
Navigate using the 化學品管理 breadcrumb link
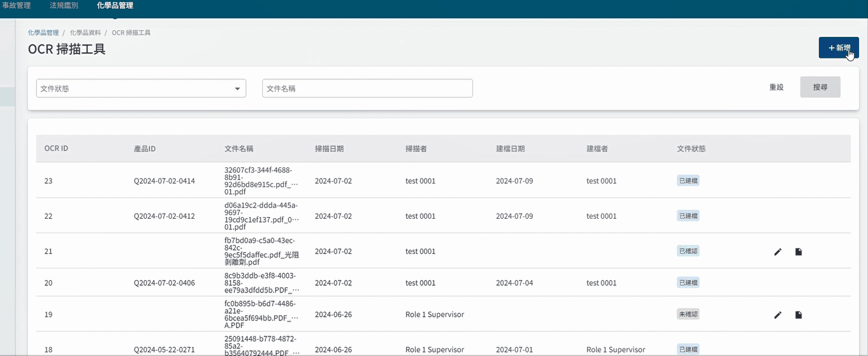(43, 32)
